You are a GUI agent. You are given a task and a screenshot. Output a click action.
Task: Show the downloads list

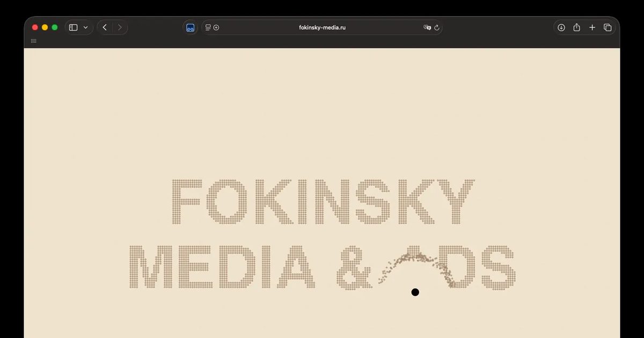click(561, 27)
